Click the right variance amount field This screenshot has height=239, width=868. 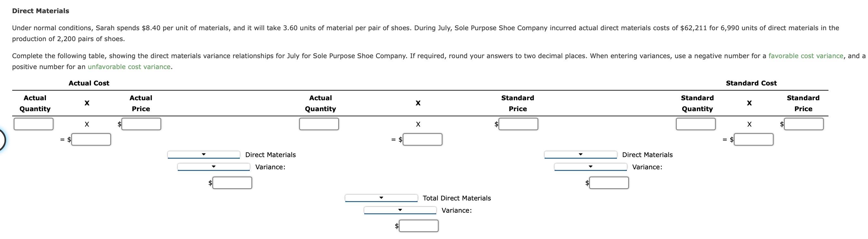(x=609, y=183)
